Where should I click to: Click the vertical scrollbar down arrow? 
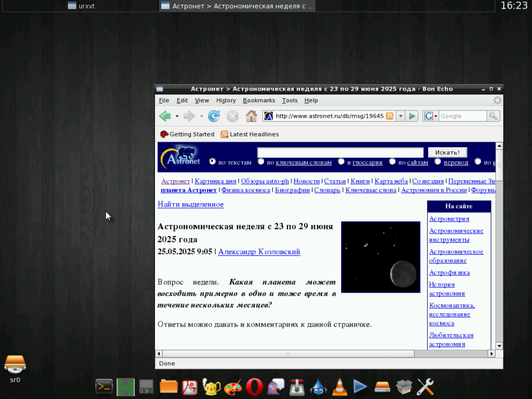499,346
